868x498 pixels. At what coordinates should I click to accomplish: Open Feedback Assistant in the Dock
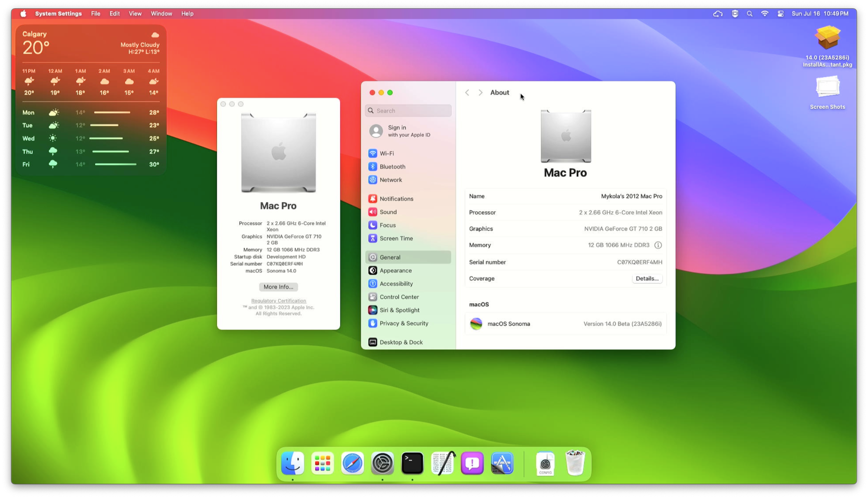click(x=472, y=463)
